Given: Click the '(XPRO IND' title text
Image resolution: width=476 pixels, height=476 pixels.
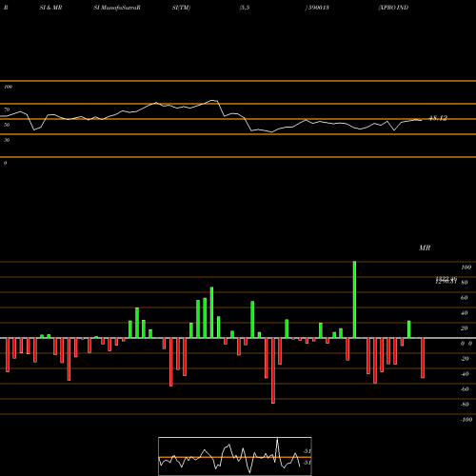Looking at the screenshot, I should 393,8.
